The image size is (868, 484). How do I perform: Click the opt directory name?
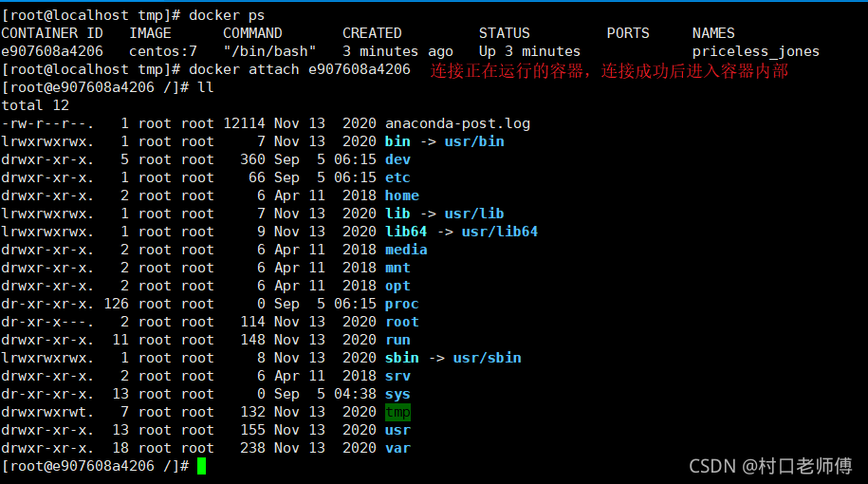pyautogui.click(x=398, y=286)
